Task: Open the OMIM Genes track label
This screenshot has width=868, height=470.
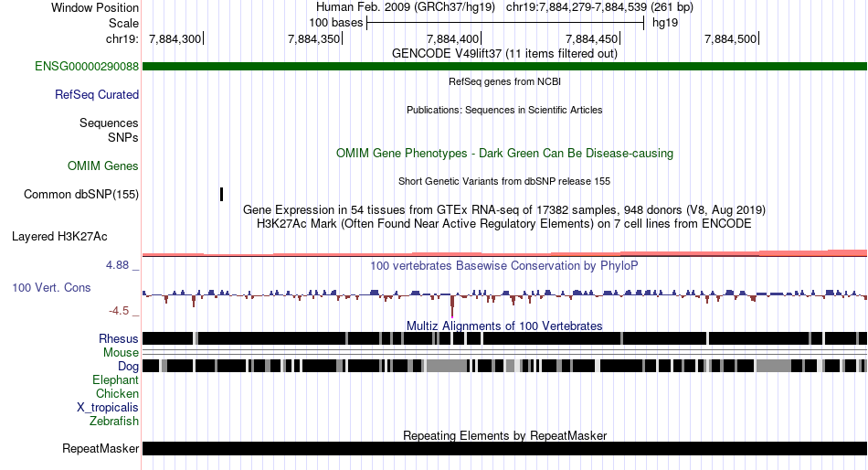Action: click(x=103, y=166)
